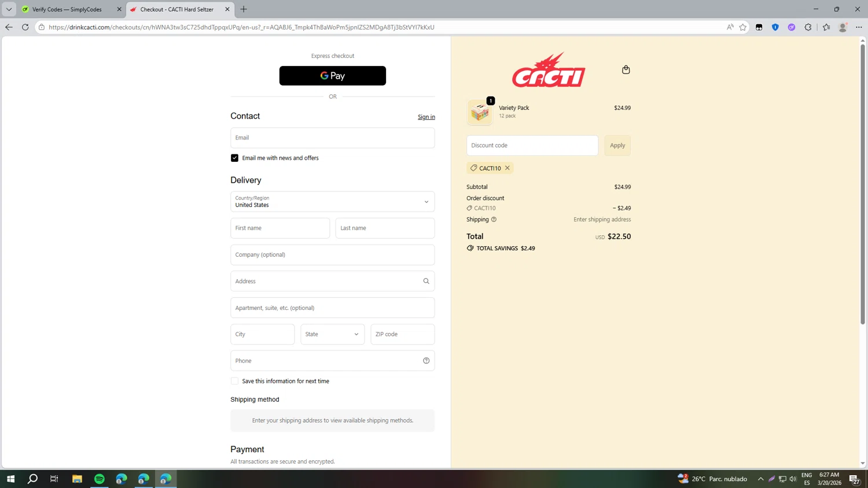Check Save this information for next time
868x488 pixels.
(x=234, y=381)
